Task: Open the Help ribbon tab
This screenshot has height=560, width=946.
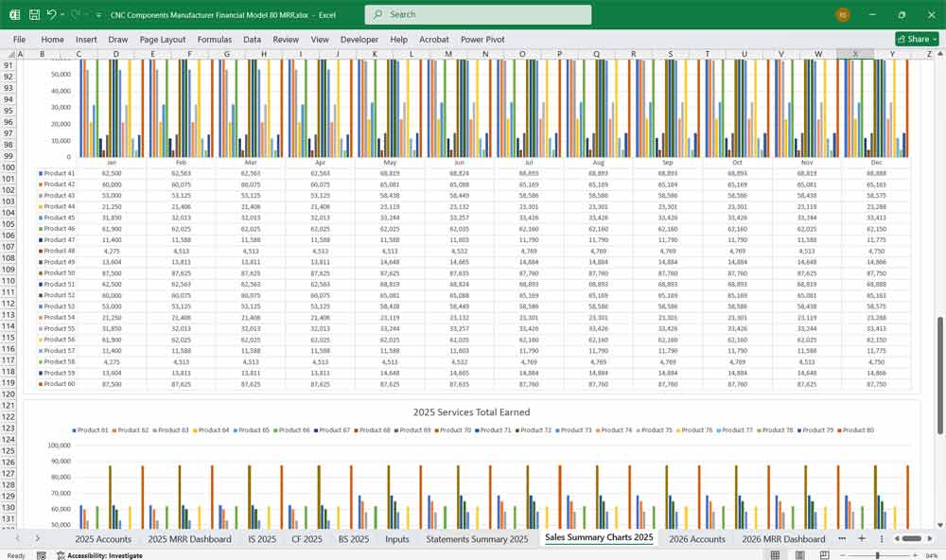Action: (x=398, y=39)
